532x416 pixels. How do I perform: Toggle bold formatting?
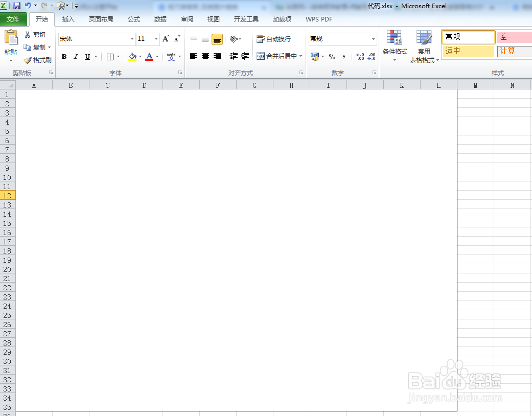[x=64, y=57]
